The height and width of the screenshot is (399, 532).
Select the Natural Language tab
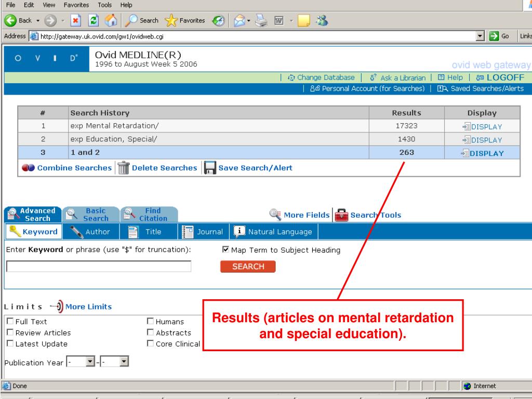(274, 232)
